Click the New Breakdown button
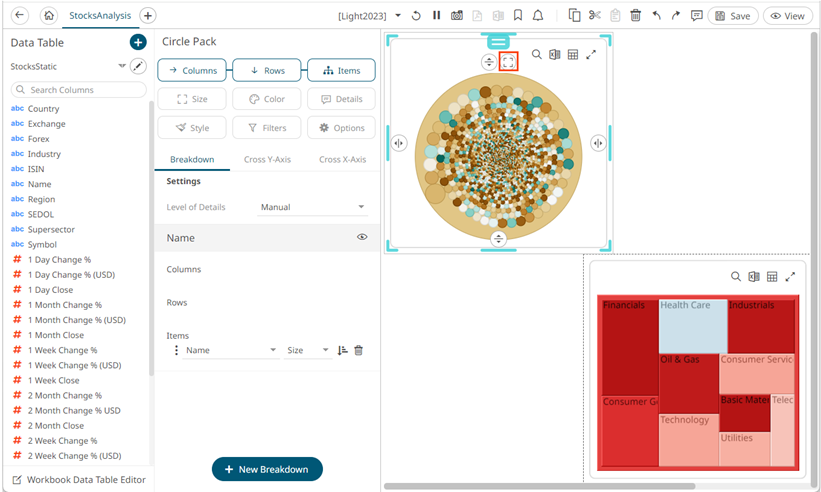821x492 pixels. (267, 469)
